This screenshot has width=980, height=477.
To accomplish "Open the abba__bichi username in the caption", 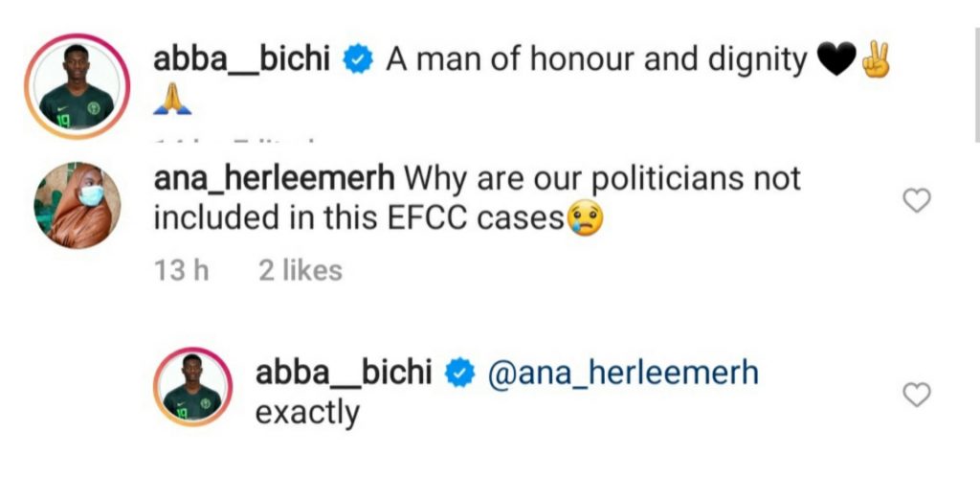I will coord(242,60).
